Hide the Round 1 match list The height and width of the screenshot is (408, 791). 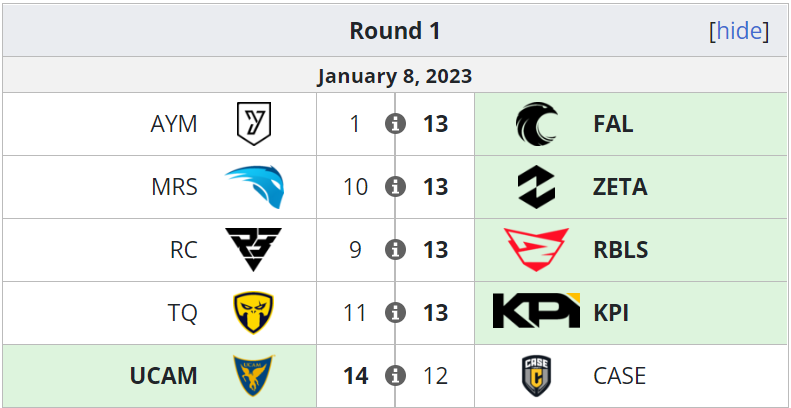click(x=739, y=31)
